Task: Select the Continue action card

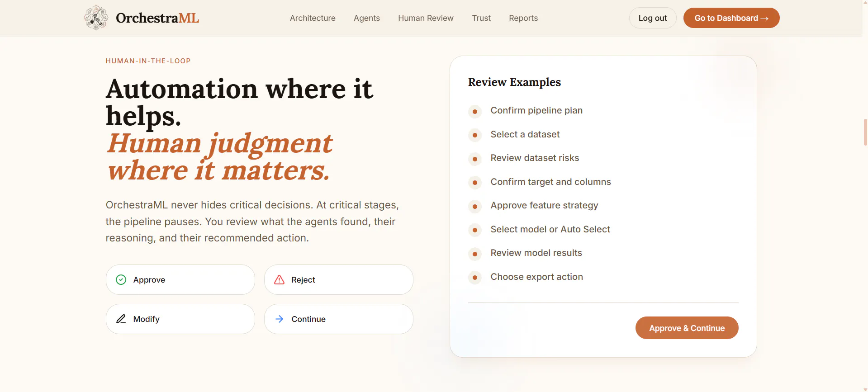Action: [x=339, y=319]
